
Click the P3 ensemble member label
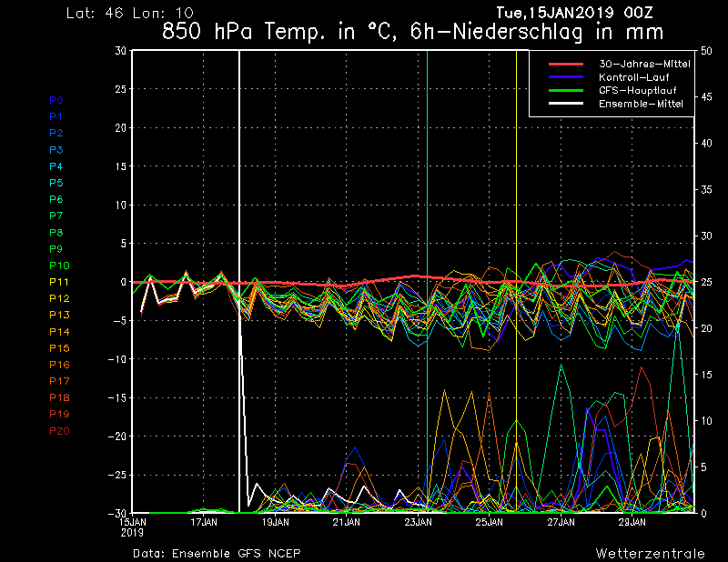pos(56,150)
